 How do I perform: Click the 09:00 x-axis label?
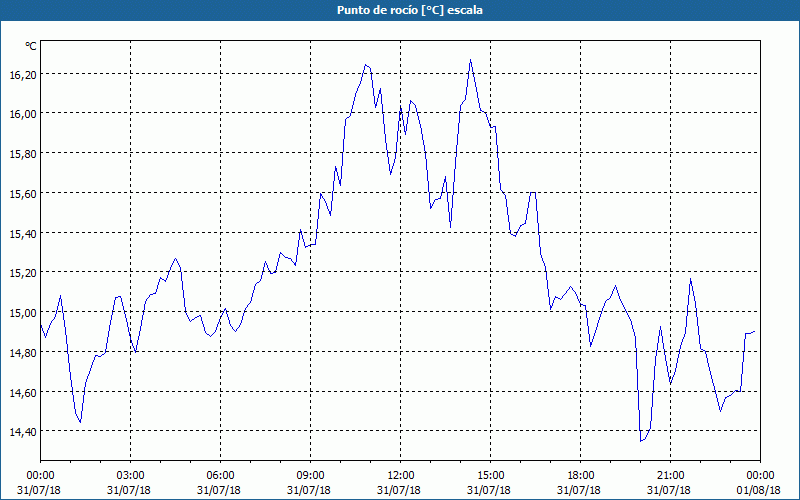click(310, 476)
